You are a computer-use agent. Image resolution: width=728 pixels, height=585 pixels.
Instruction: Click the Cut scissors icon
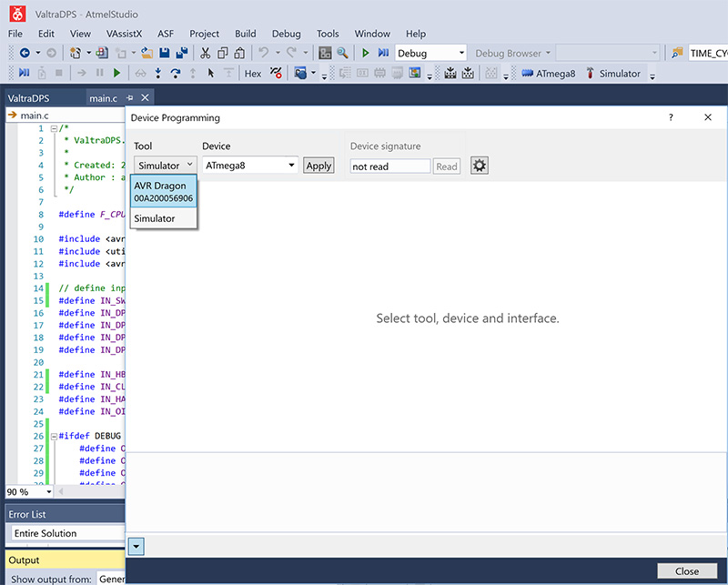coord(206,54)
